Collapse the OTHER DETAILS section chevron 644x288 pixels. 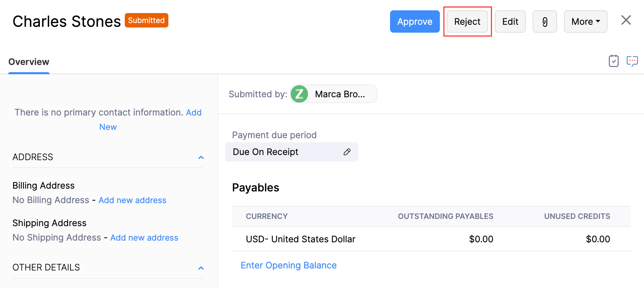(201, 268)
